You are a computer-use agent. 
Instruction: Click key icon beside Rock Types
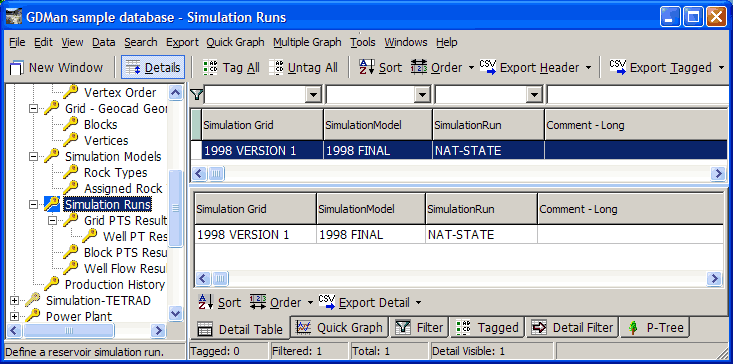coord(71,172)
